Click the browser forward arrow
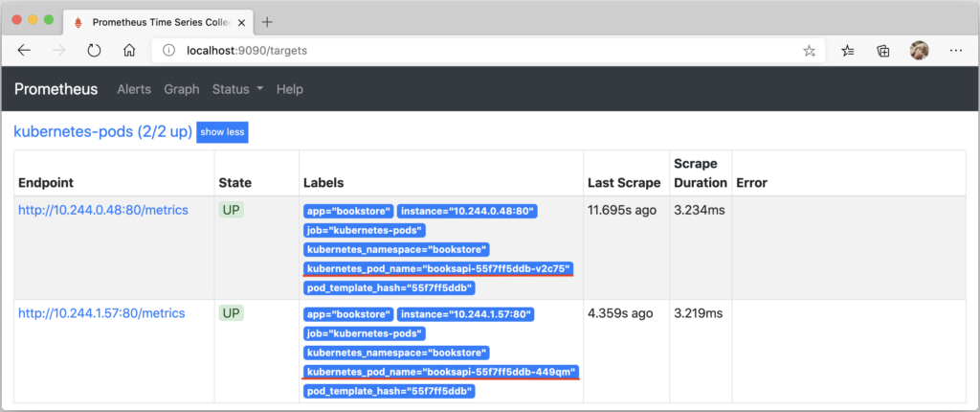Image resolution: width=980 pixels, height=412 pixels. [x=59, y=51]
